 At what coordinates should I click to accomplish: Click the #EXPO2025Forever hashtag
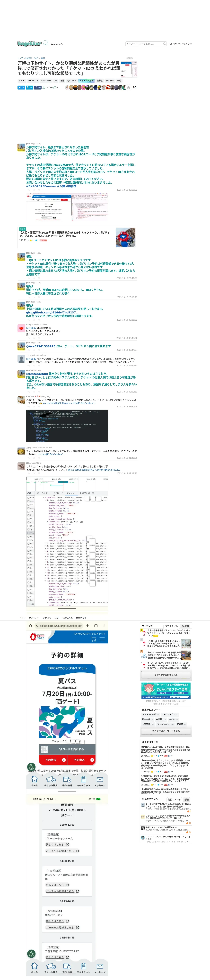point(41,186)
